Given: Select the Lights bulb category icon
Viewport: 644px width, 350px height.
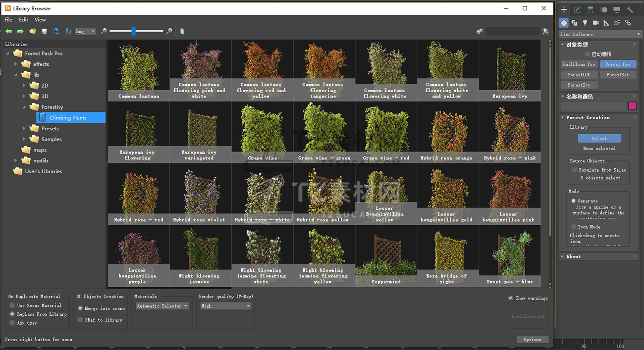Looking at the screenshot, I should (x=585, y=23).
